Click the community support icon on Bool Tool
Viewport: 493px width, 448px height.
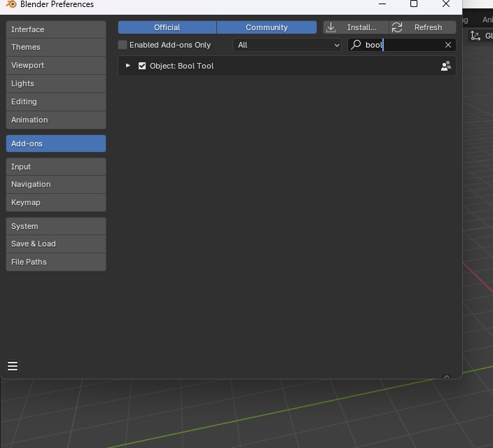(x=446, y=66)
